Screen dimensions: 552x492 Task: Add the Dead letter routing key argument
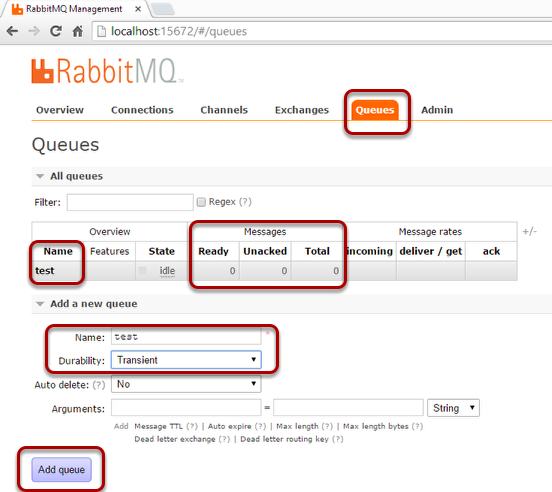pos(284,439)
